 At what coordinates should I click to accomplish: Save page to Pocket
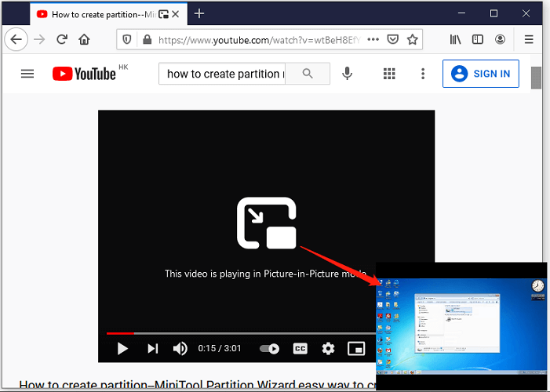click(393, 39)
